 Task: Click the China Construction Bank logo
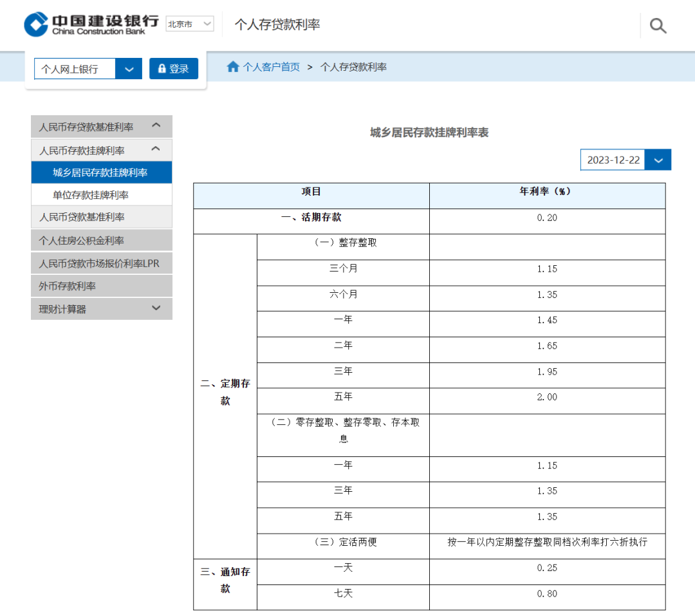[x=90, y=24]
